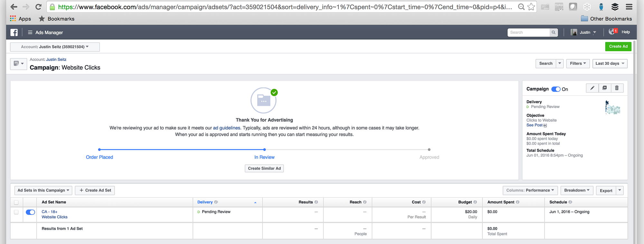Open the white flower-shaped extension icon

(587, 7)
